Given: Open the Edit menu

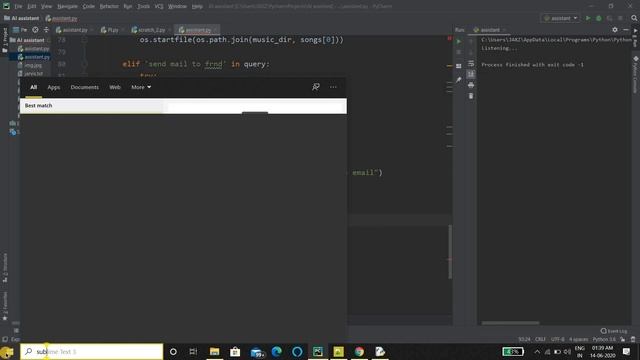Looking at the screenshot, I should (32, 7).
